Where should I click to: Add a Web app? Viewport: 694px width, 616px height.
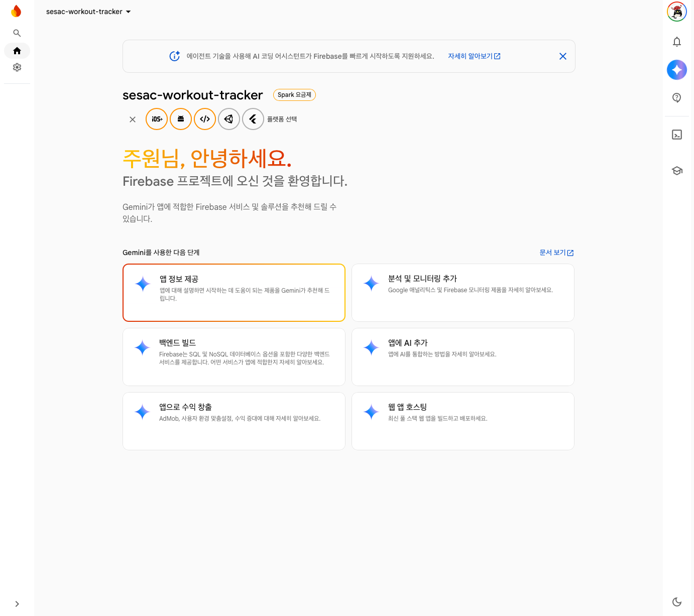point(205,119)
